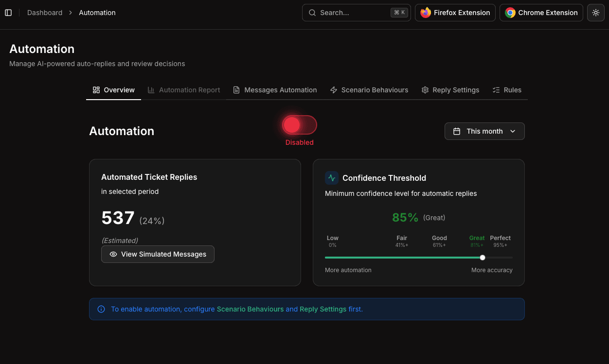Image resolution: width=609 pixels, height=364 pixels.
Task: Open the Reply Settings tab
Action: point(450,90)
